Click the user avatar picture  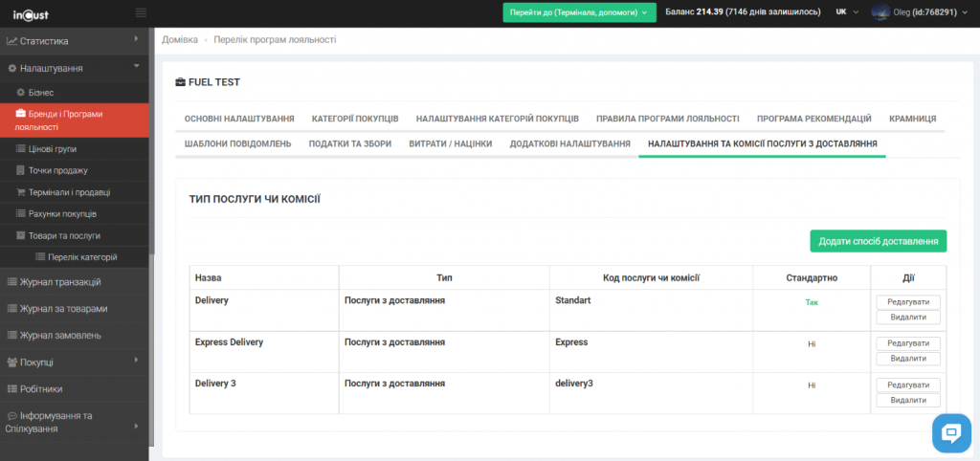(x=880, y=12)
